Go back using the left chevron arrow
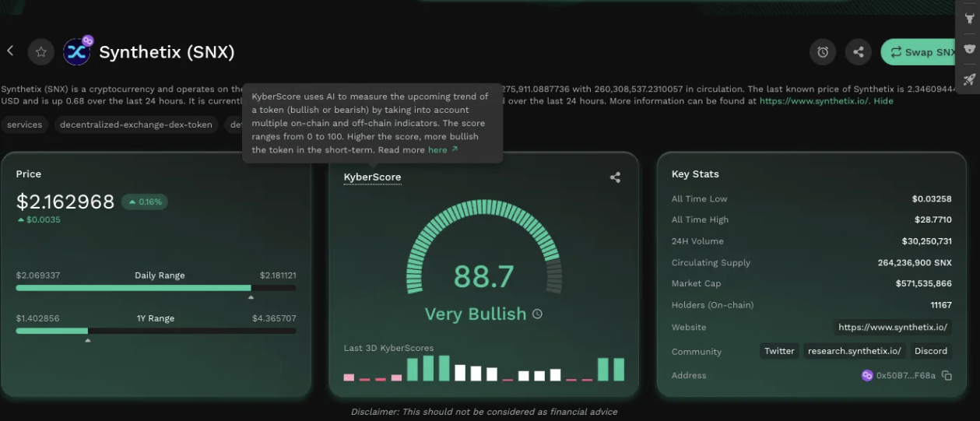Image resolution: width=980 pixels, height=421 pixels. click(x=10, y=51)
